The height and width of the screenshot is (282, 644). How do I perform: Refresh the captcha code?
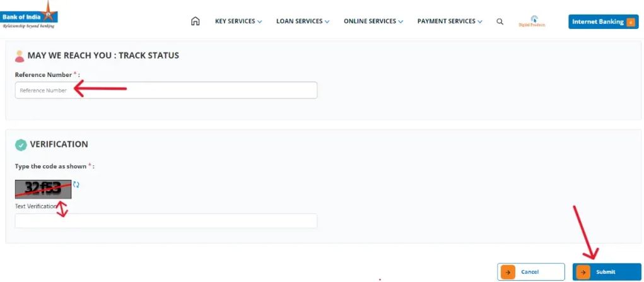76,184
